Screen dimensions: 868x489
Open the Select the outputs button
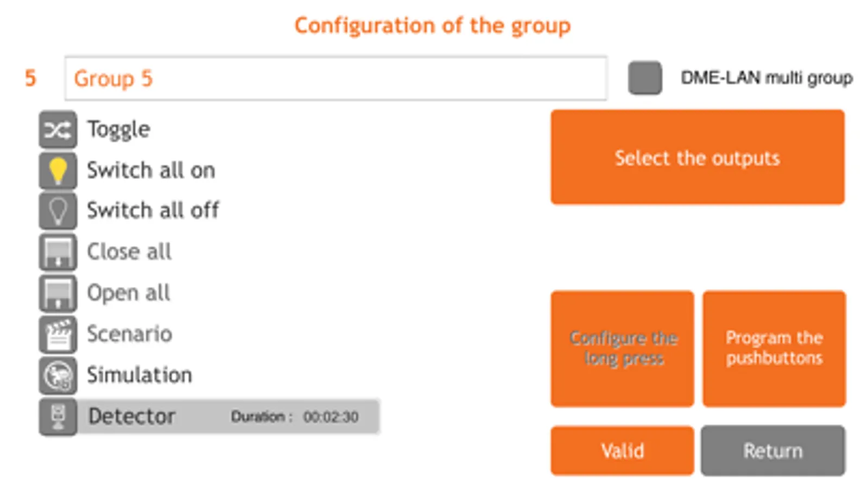click(698, 158)
